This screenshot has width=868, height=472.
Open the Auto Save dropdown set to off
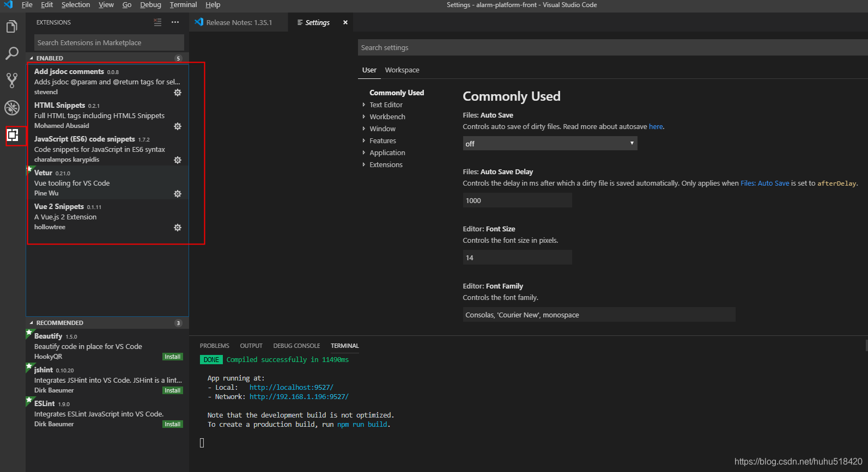click(x=550, y=143)
